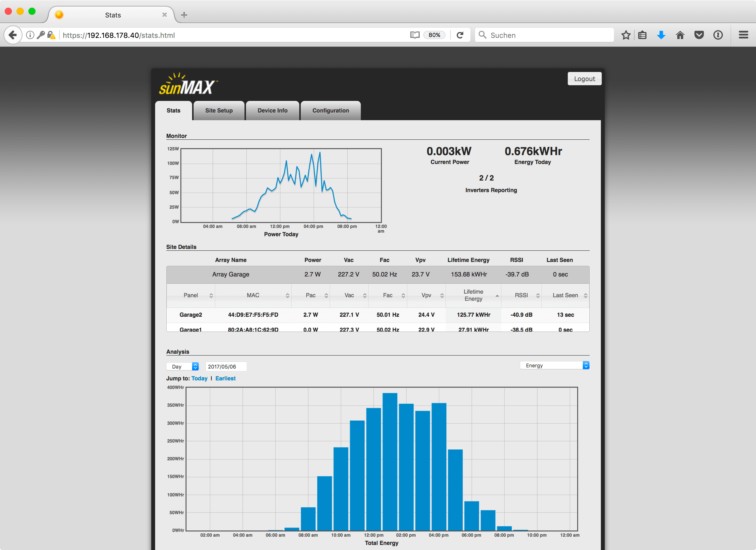Click the saved password key icon
756x550 pixels.
[x=41, y=35]
